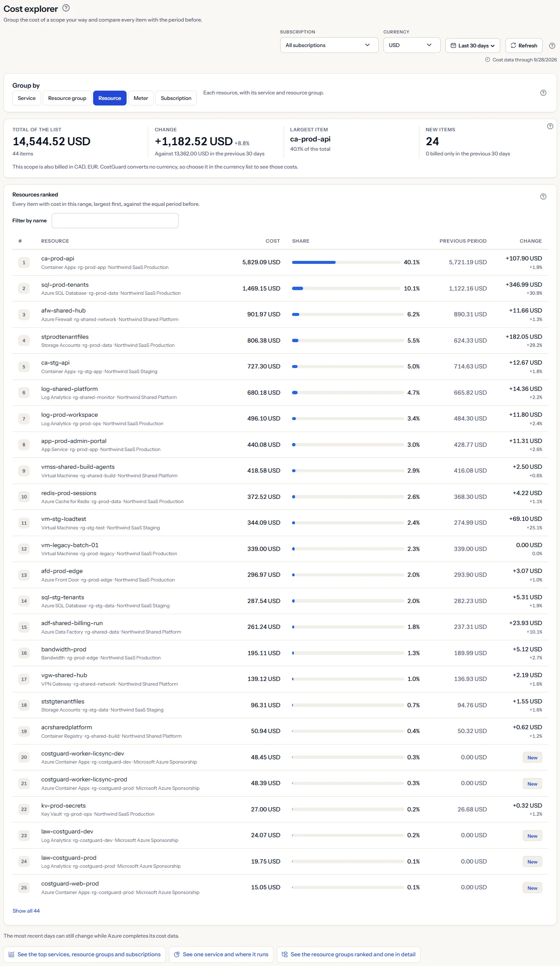Viewport: 560px width, 966px height.
Task: Click the info icon beside Cost data through
Action: click(488, 60)
